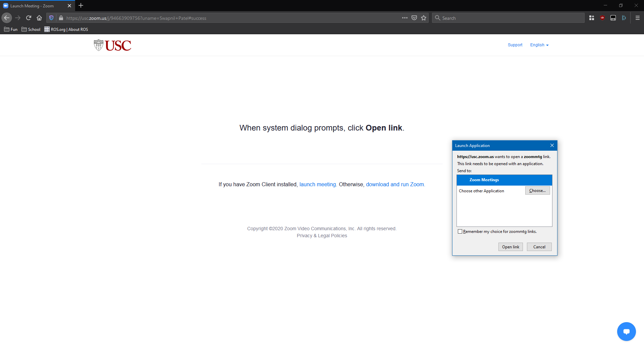Image resolution: width=644 pixels, height=349 pixels.
Task: Click the forward navigation arrow
Action: point(18,18)
